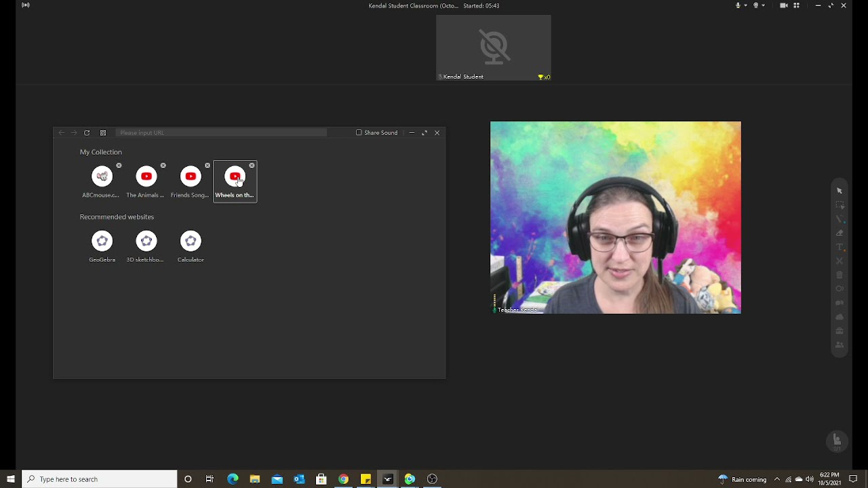Image resolution: width=868 pixels, height=488 pixels.
Task: Click the Windows search box
Action: (x=100, y=479)
